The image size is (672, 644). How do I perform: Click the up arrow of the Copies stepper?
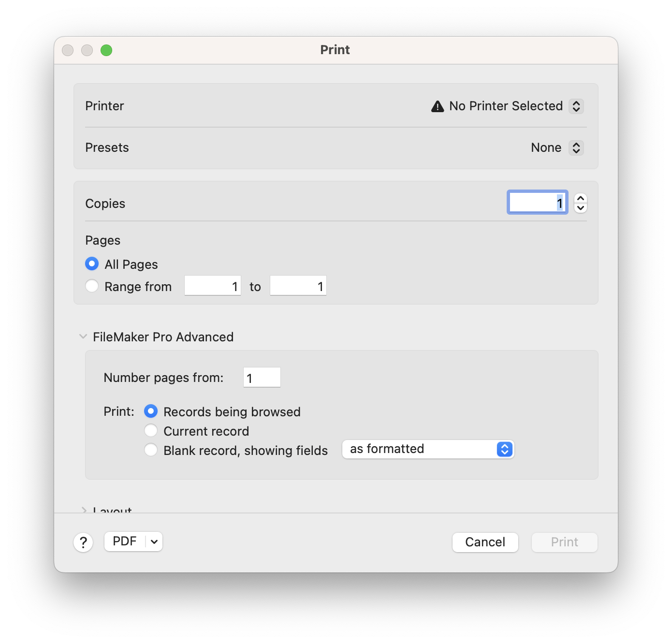pyautogui.click(x=580, y=198)
